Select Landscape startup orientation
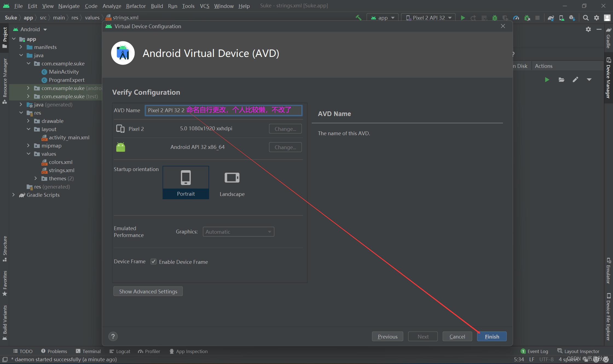Screen dimensions: 613x364 point(232,183)
